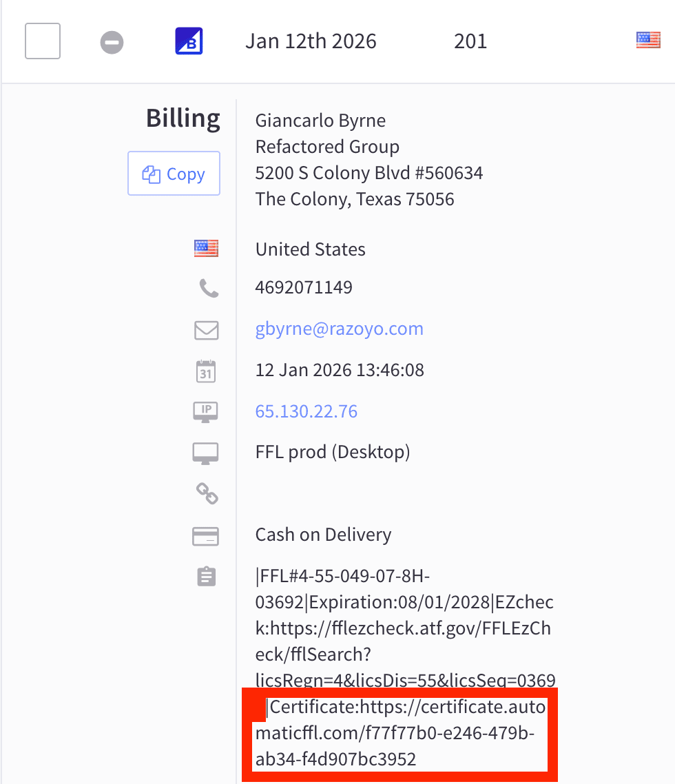Click the billing name Giancarlo Byrne
Screen dimensions: 675x784
coord(320,121)
